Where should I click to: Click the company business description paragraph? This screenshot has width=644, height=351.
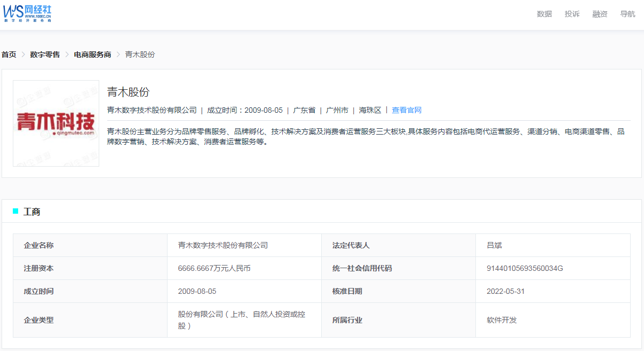point(366,137)
